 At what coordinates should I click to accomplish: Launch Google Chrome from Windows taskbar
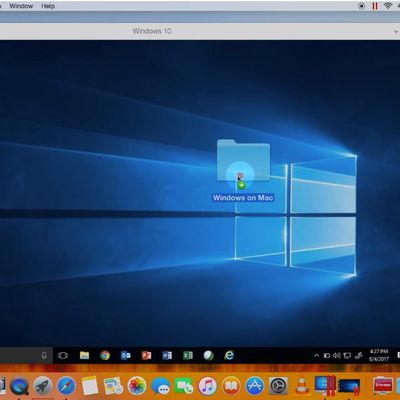click(x=105, y=356)
